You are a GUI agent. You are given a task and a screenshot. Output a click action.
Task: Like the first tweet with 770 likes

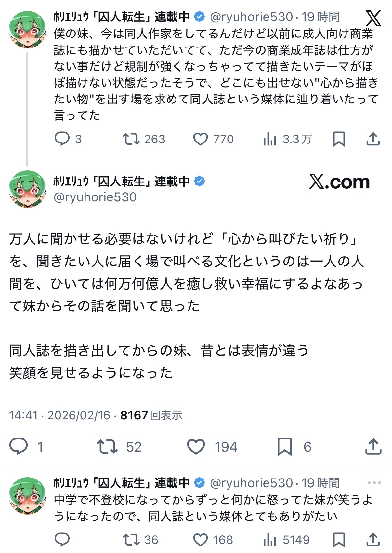201,139
